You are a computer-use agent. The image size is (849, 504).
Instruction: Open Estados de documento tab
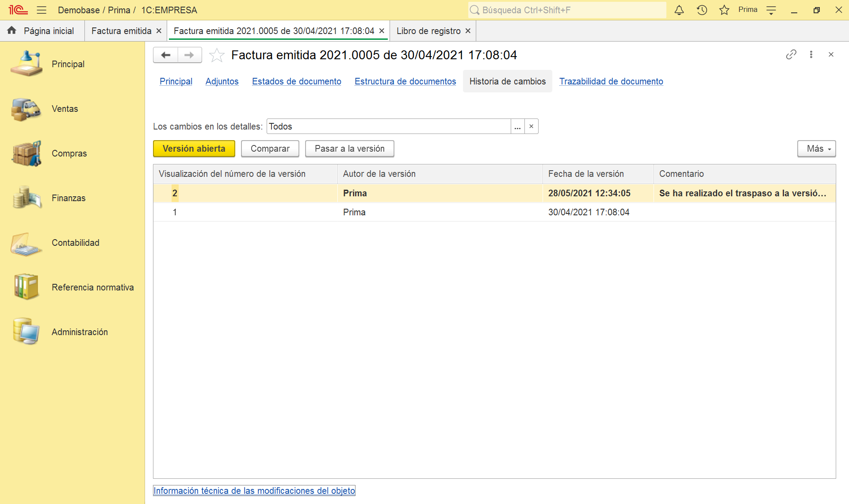296,81
